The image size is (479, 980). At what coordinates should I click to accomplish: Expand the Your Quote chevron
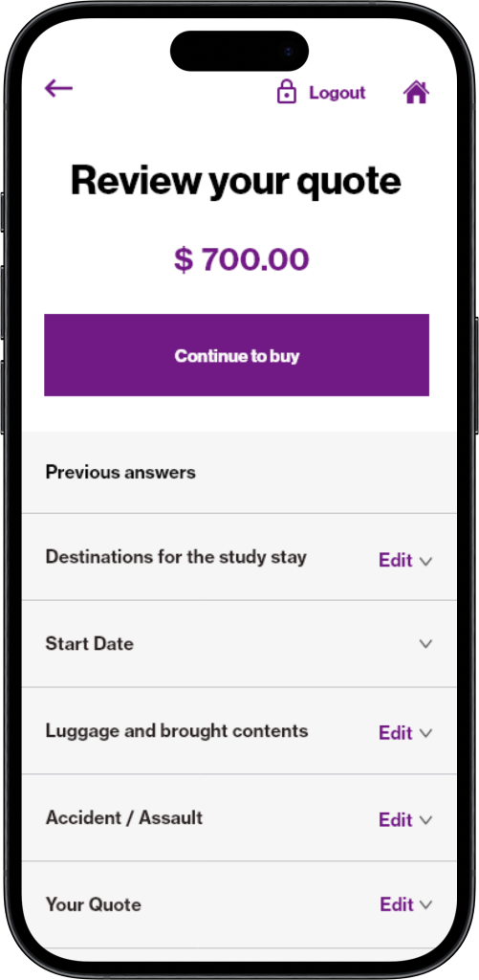425,904
